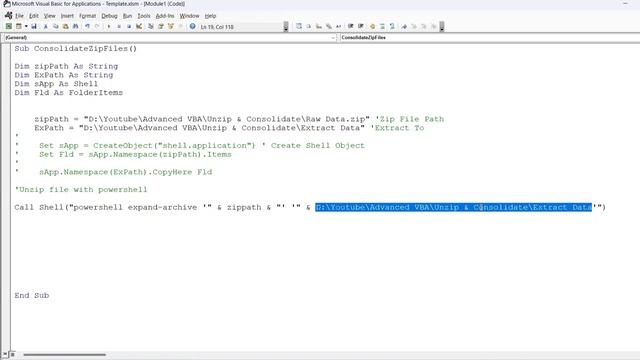Undo the last edit with the toolbar arrow
Screen dimensions: 640x360
click(x=87, y=27)
